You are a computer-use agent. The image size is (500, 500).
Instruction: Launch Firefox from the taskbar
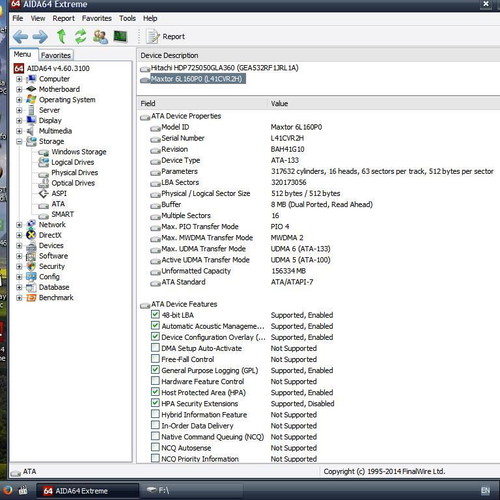pos(7,490)
